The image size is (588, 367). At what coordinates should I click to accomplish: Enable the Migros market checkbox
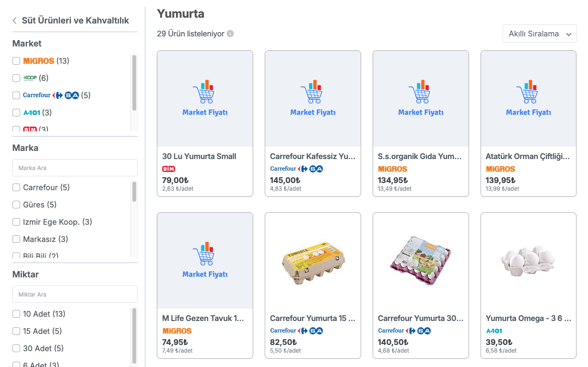pyautogui.click(x=16, y=61)
